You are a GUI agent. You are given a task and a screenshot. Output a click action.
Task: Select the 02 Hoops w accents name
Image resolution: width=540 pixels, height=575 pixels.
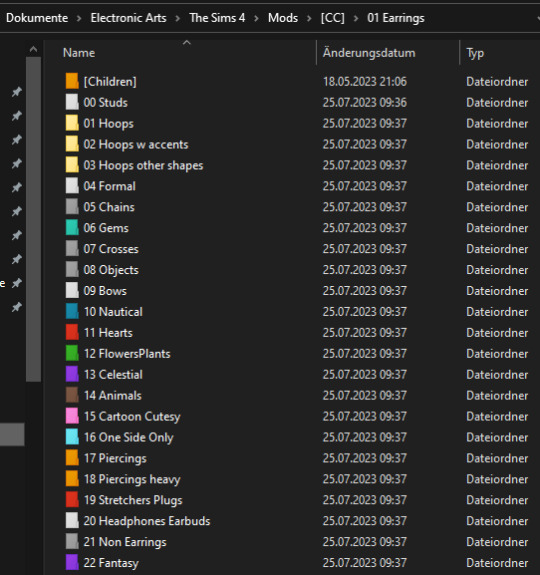point(136,144)
